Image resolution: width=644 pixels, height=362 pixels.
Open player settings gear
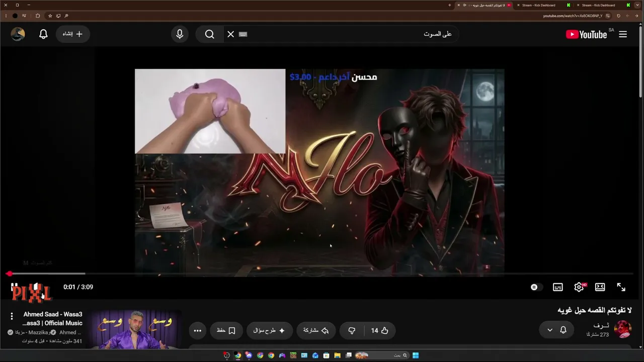tap(579, 287)
